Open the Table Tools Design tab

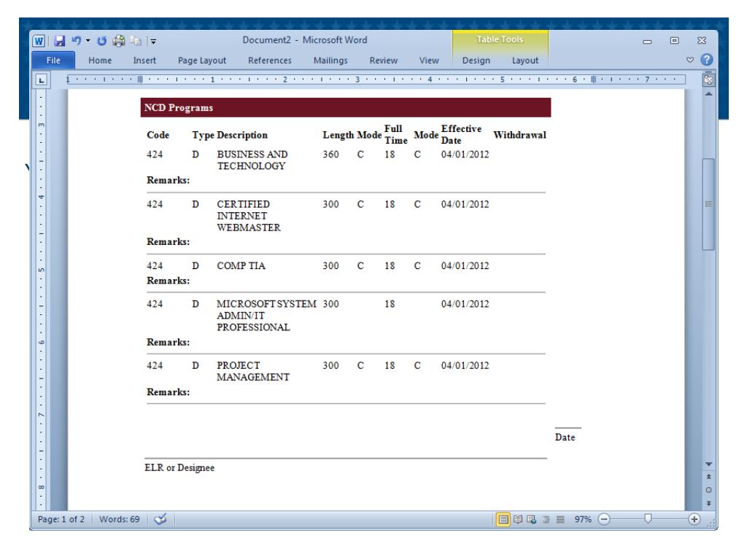coord(476,61)
